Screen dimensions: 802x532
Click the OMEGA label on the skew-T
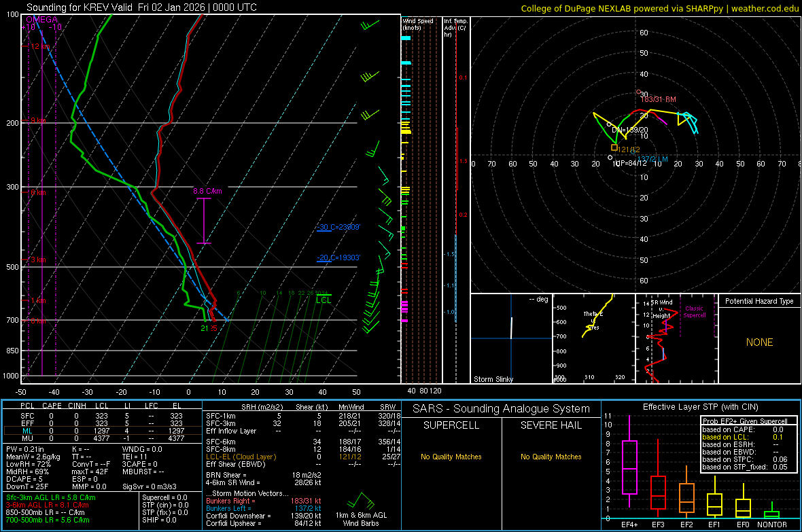tap(42, 20)
